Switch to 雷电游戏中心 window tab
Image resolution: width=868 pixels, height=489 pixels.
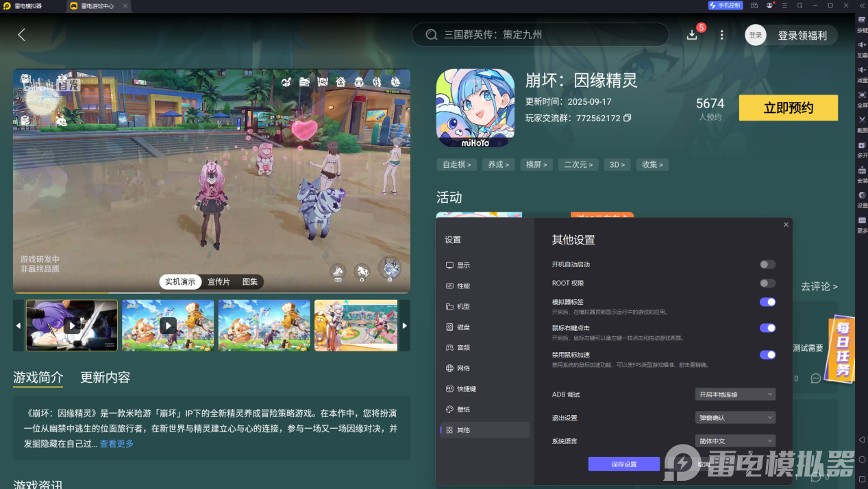pos(97,5)
